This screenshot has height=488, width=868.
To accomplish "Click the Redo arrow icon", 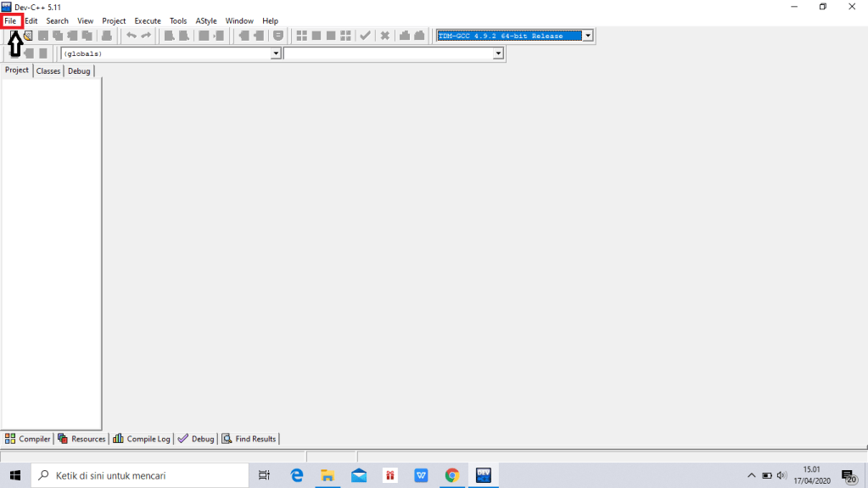I will point(146,36).
